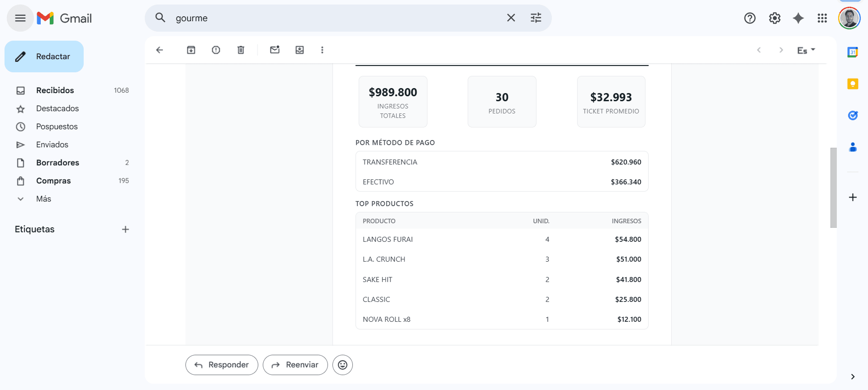Go back to the search results list
This screenshot has height=390, width=868.
[159, 50]
